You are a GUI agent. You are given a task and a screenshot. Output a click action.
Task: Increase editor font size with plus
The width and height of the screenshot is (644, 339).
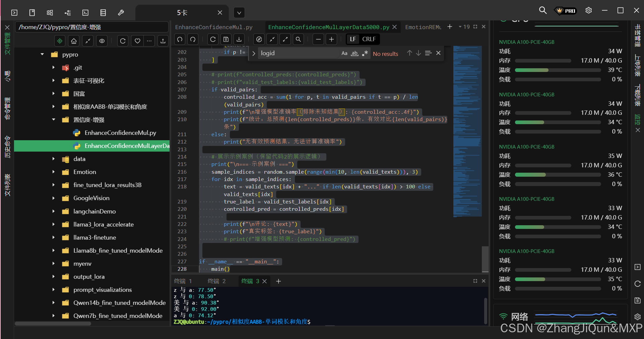pyautogui.click(x=331, y=39)
